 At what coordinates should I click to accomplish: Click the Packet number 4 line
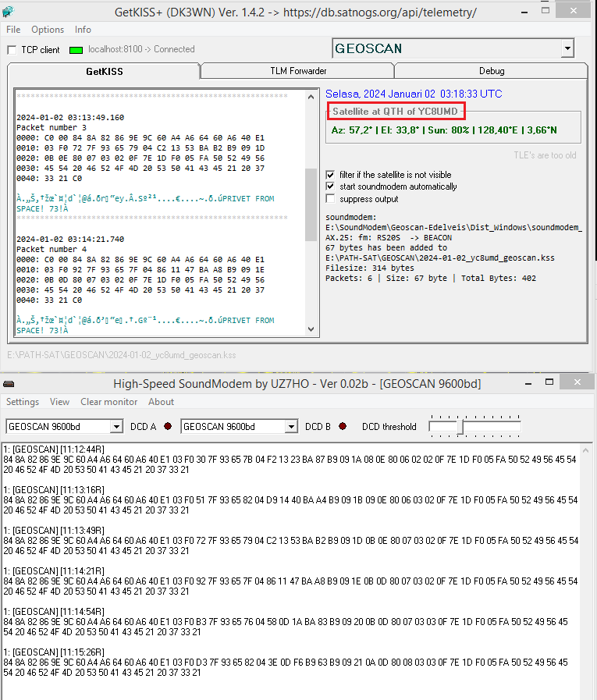(x=52, y=249)
